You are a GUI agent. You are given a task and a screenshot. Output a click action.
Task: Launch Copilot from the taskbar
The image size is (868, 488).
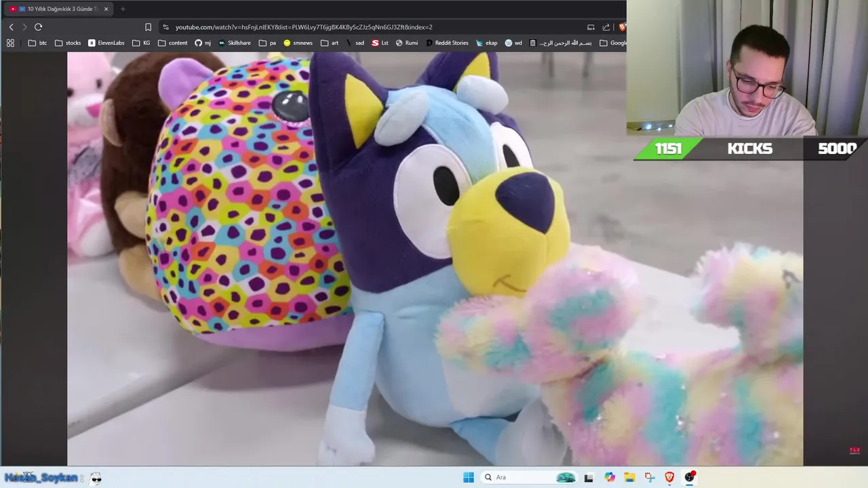610,477
